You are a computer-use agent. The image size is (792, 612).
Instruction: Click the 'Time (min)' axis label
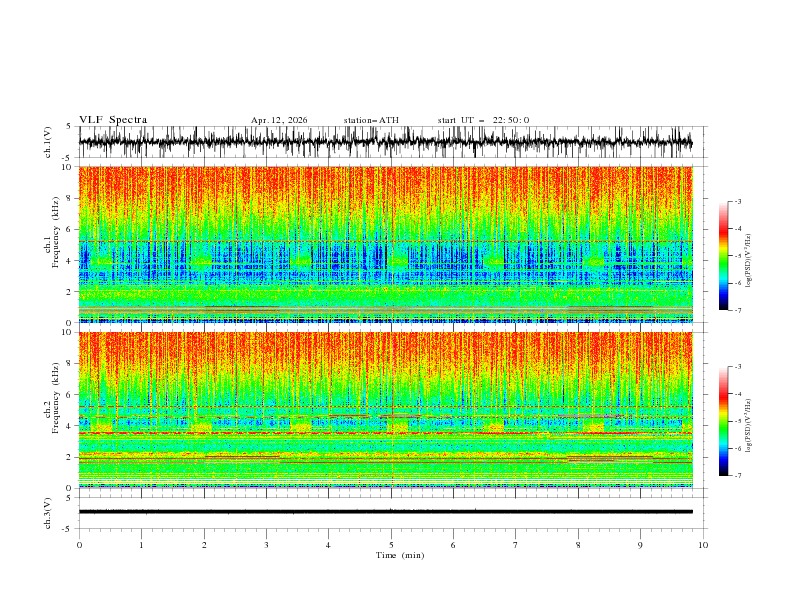click(x=400, y=555)
